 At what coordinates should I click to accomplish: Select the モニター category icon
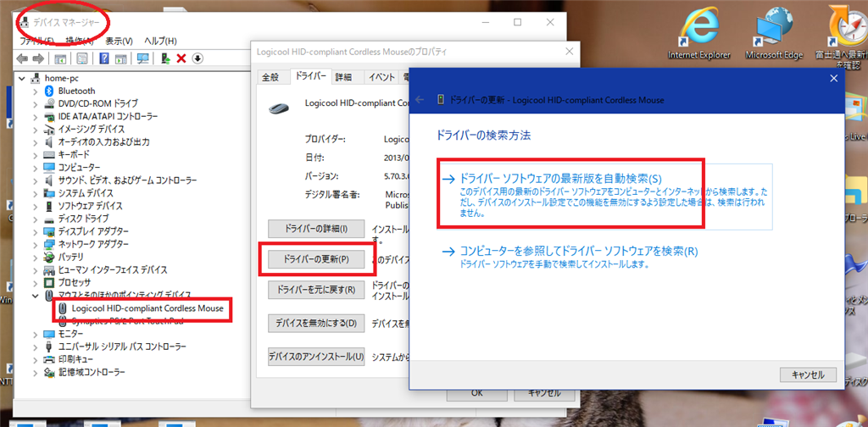click(48, 334)
